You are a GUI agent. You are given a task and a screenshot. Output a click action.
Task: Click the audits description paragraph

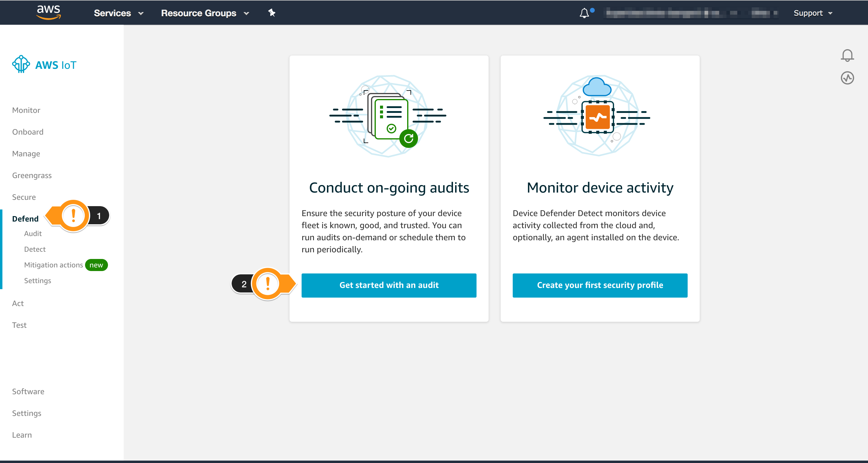(x=384, y=231)
